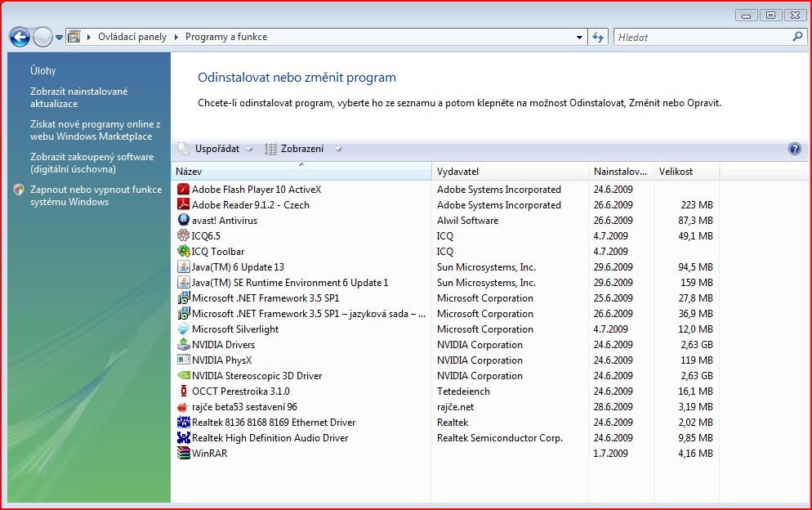Expand the Zobrazení views dropdown arrow

point(338,149)
